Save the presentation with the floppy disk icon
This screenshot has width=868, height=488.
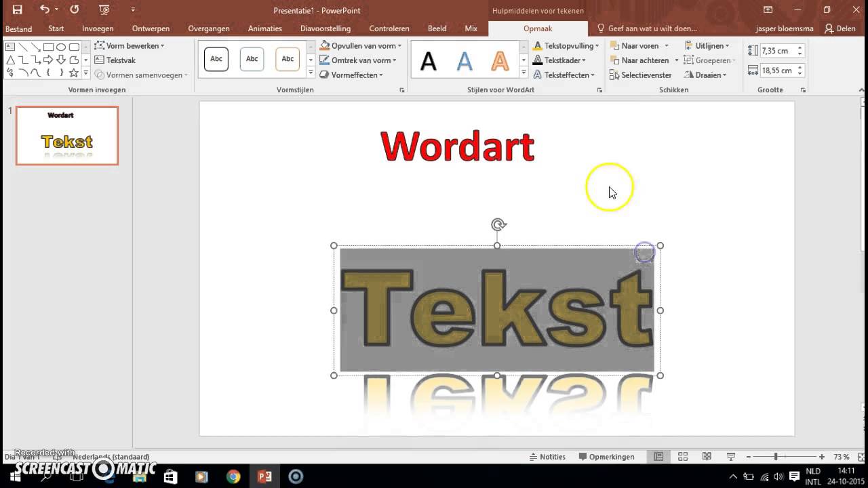point(17,9)
